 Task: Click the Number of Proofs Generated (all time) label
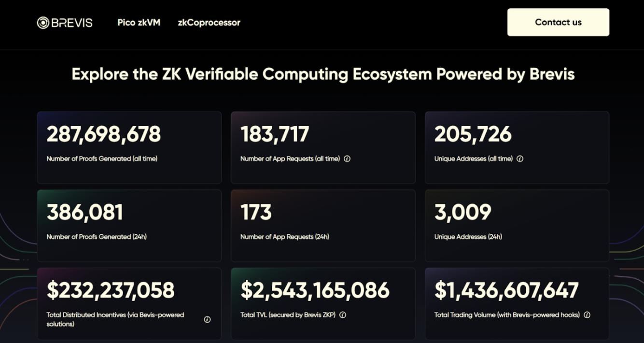(x=102, y=158)
